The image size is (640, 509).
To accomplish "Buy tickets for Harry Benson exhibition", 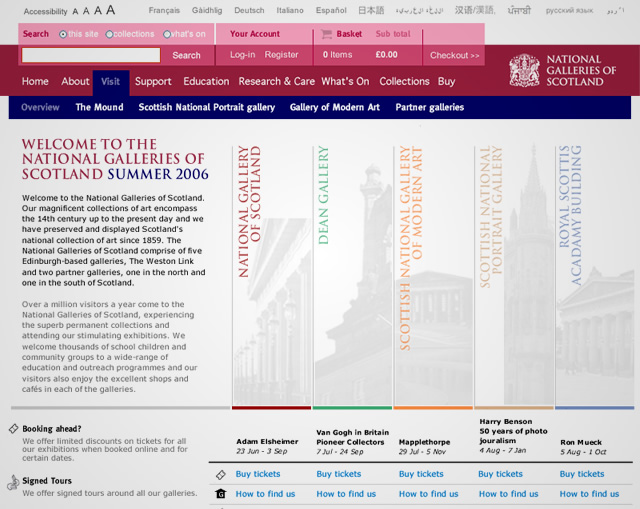I will [x=500, y=474].
